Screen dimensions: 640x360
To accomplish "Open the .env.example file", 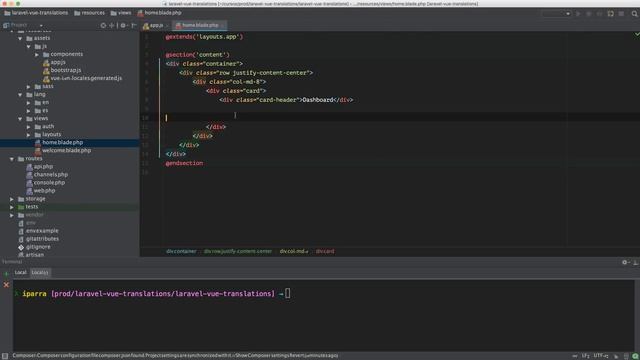I will 38,231.
